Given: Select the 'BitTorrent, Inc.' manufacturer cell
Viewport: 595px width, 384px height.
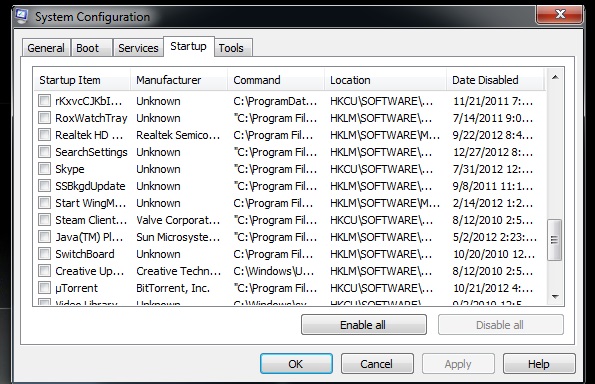Looking at the screenshot, I should [x=173, y=288].
